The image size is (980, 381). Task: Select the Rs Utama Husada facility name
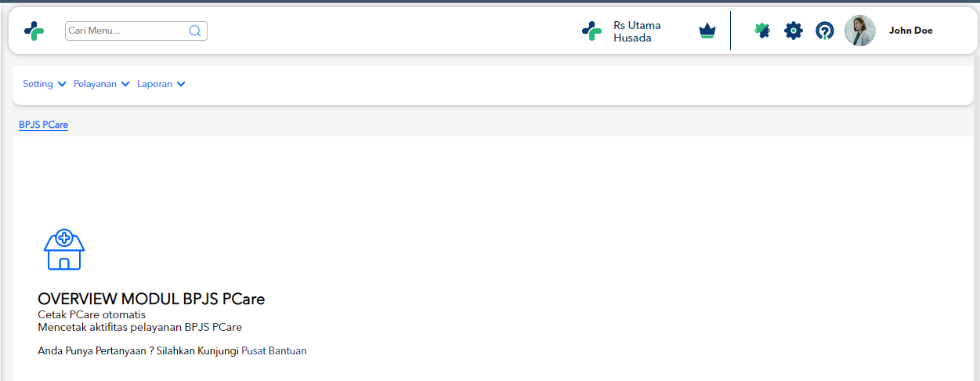point(637,31)
